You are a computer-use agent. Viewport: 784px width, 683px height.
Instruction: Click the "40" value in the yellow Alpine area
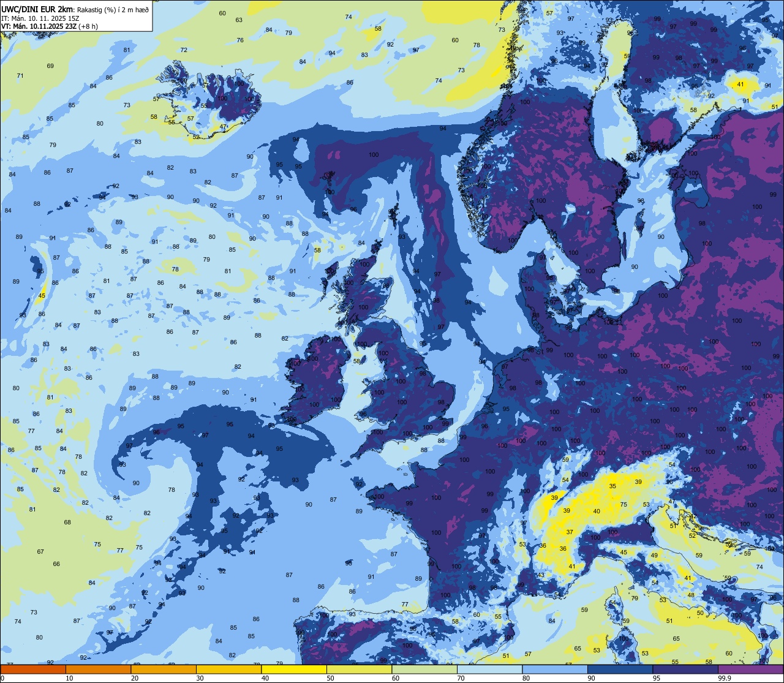(x=597, y=511)
